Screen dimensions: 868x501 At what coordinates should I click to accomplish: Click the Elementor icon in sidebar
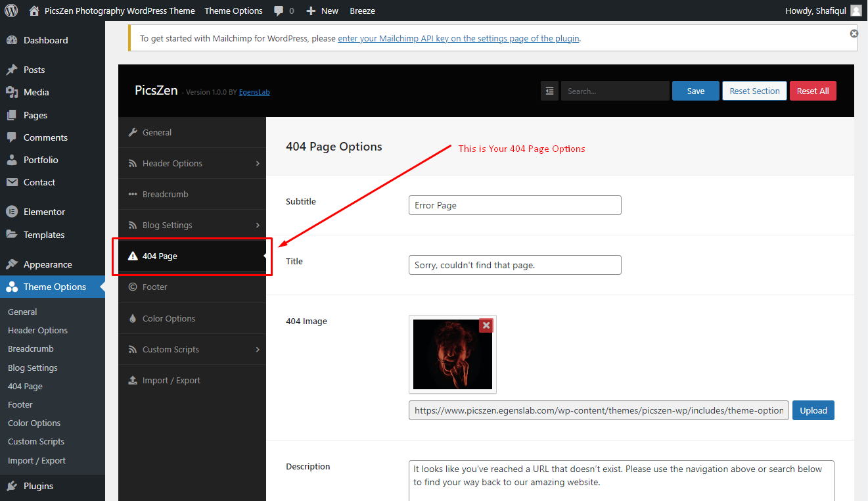(x=12, y=212)
